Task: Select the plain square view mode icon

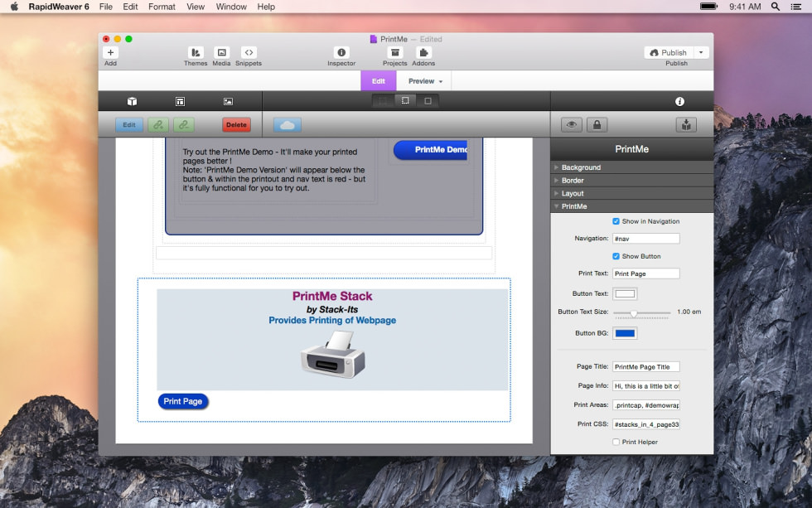Action: [428, 101]
